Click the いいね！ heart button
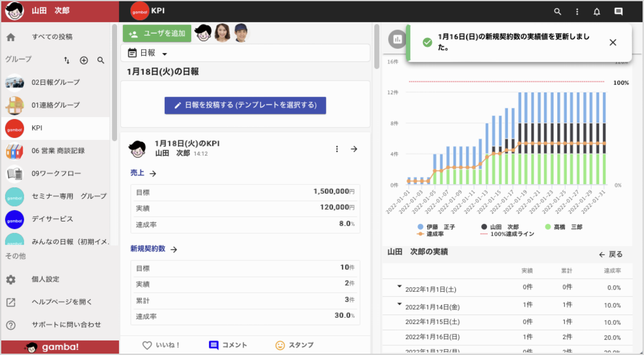This screenshot has width=644, height=355. pos(161,345)
